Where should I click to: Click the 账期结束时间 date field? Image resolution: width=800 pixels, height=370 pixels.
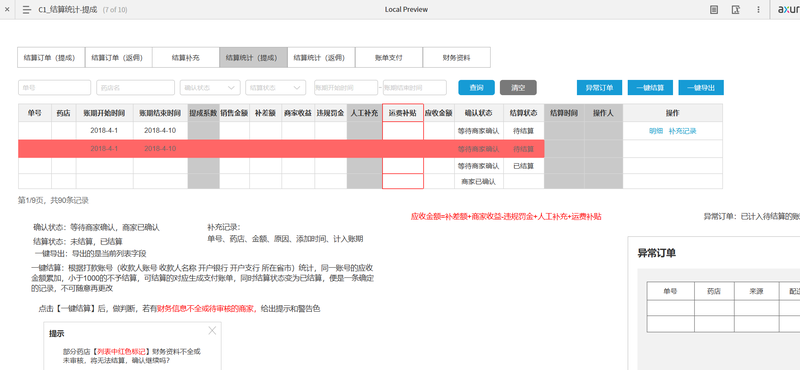pyautogui.click(x=415, y=88)
